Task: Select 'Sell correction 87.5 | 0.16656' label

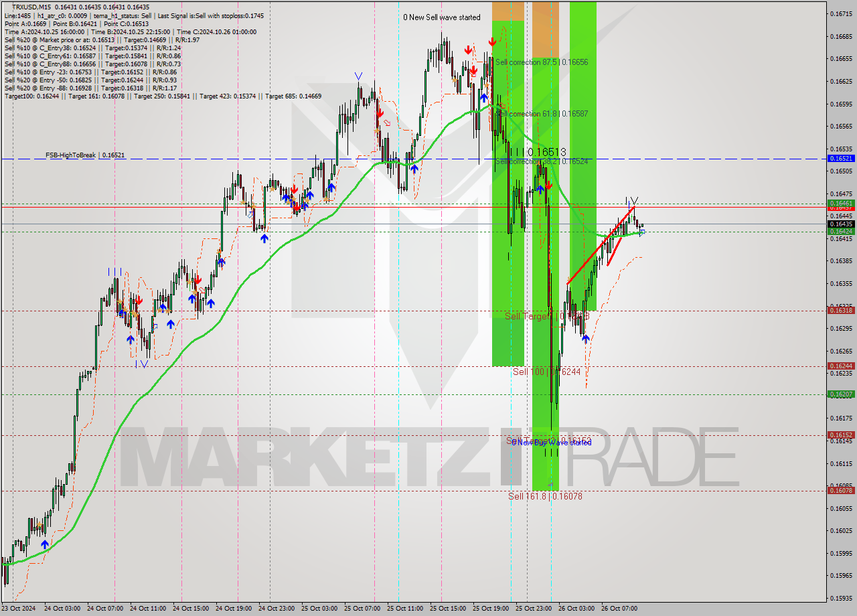Action: (542, 62)
